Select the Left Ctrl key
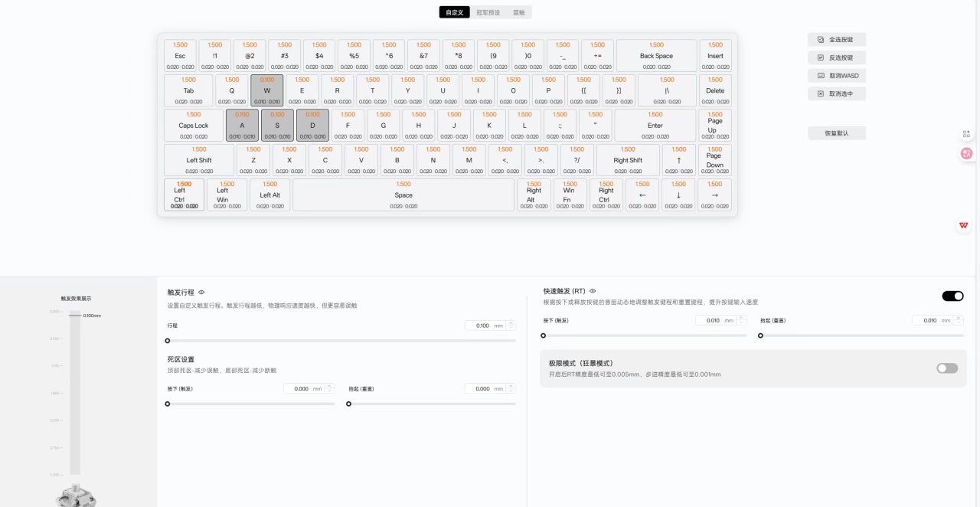The width and height of the screenshot is (980, 507). coord(184,195)
